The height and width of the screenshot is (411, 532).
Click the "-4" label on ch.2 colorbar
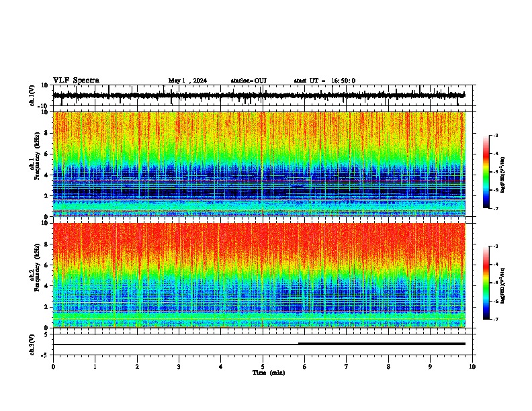[x=496, y=264]
